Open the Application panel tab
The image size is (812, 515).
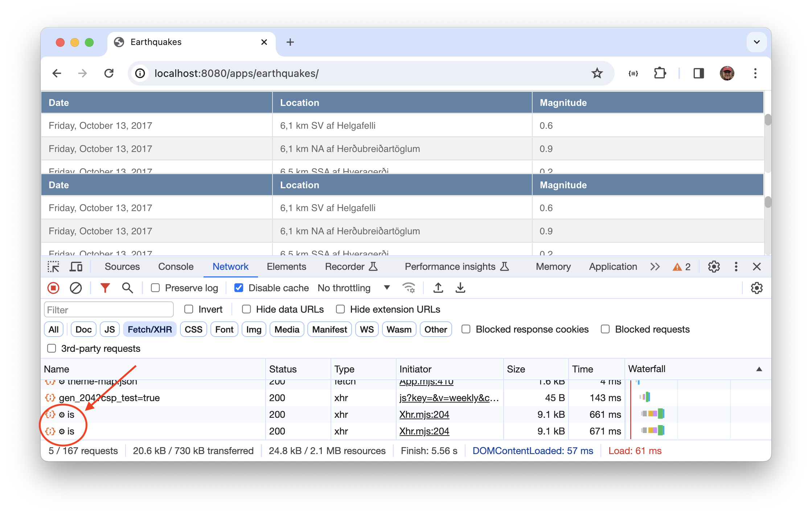pyautogui.click(x=613, y=267)
